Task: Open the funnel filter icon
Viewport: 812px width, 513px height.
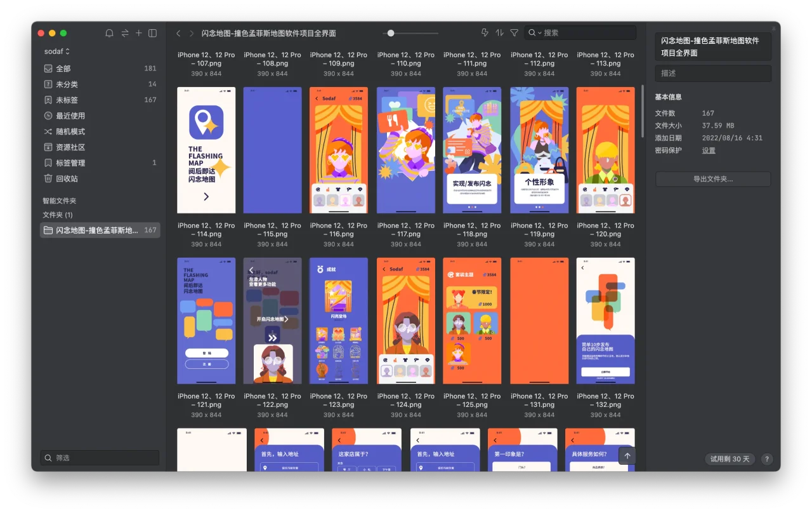Action: pos(514,33)
